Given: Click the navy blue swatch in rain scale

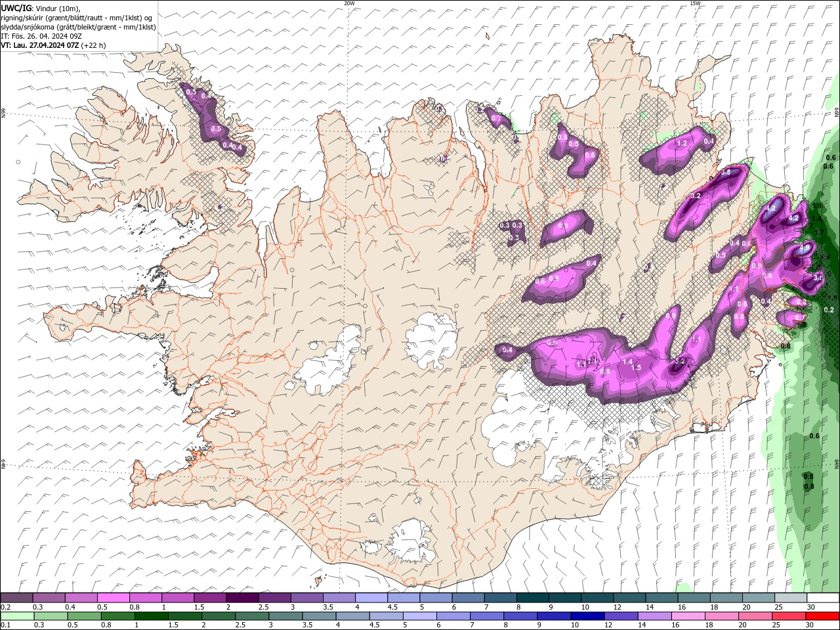Looking at the screenshot, I should coord(586,616).
